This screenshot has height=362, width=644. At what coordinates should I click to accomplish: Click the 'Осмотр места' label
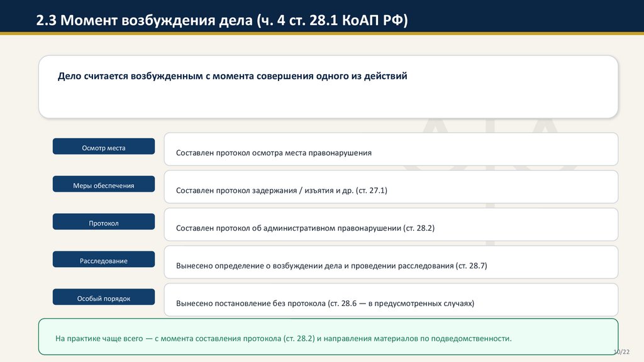104,146
